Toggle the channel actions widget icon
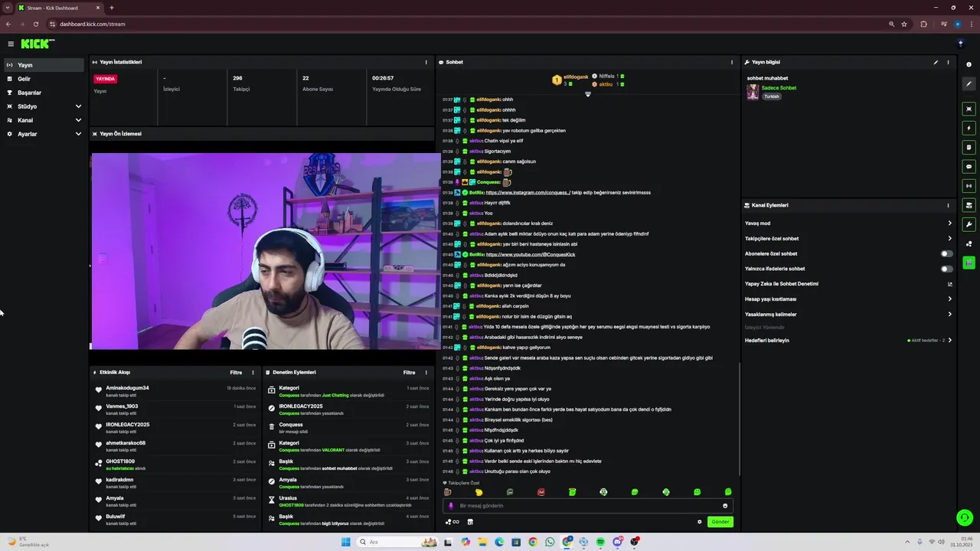The image size is (980, 551). coord(969,205)
